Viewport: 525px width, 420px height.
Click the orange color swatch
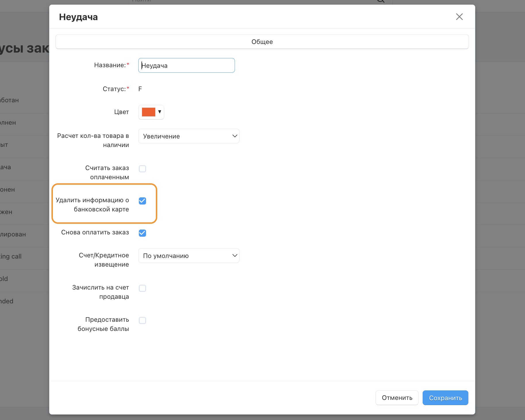[148, 112]
